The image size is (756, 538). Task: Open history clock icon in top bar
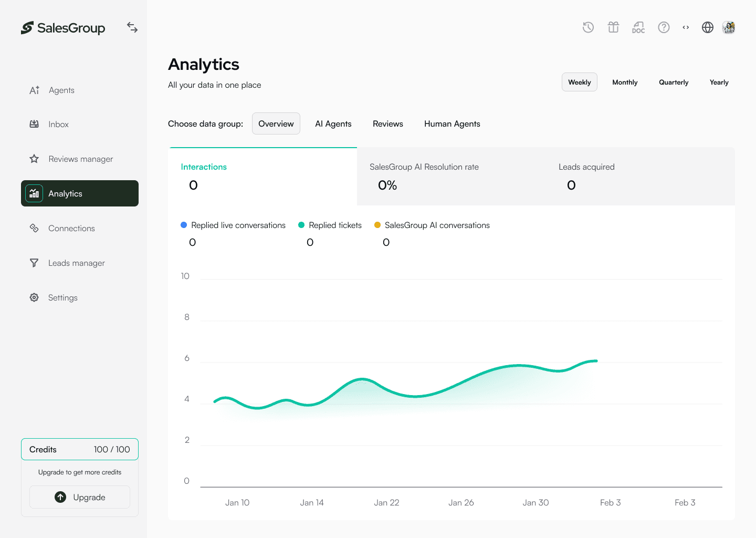[x=588, y=27]
